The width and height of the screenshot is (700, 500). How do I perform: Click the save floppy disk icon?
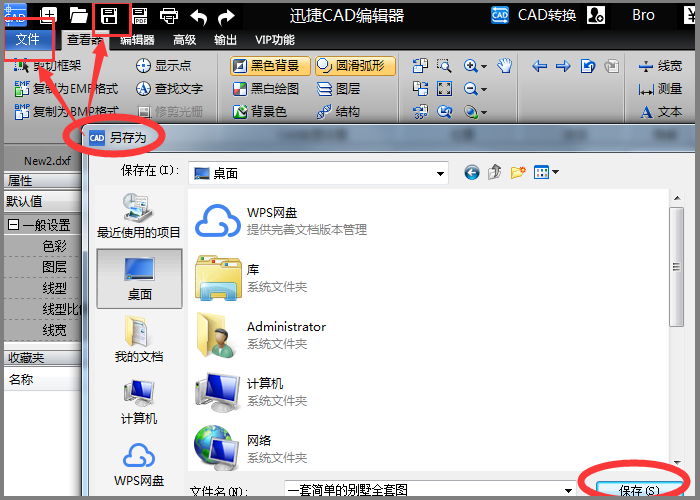pos(108,16)
